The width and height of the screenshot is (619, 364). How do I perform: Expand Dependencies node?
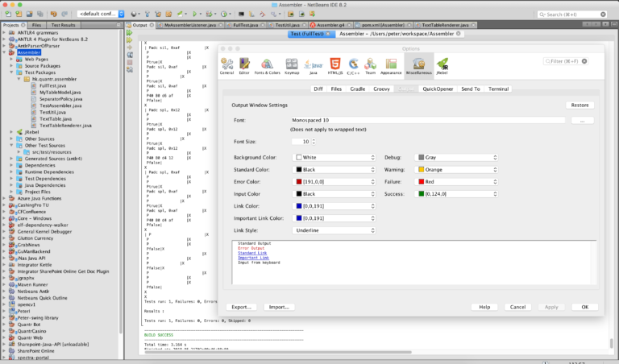[x=12, y=165]
